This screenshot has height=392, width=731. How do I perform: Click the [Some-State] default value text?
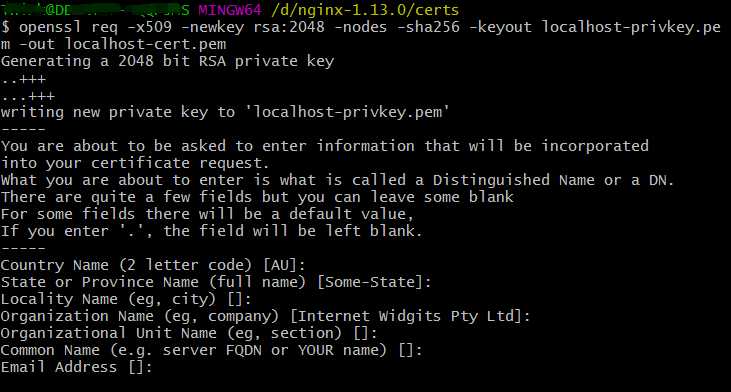click(369, 282)
